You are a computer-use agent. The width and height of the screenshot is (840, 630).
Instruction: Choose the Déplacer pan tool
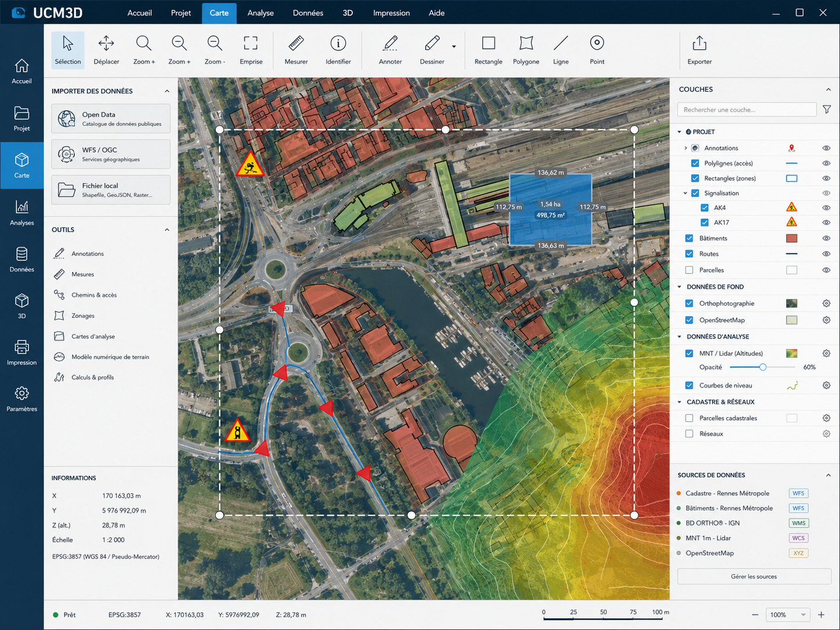coord(106,50)
